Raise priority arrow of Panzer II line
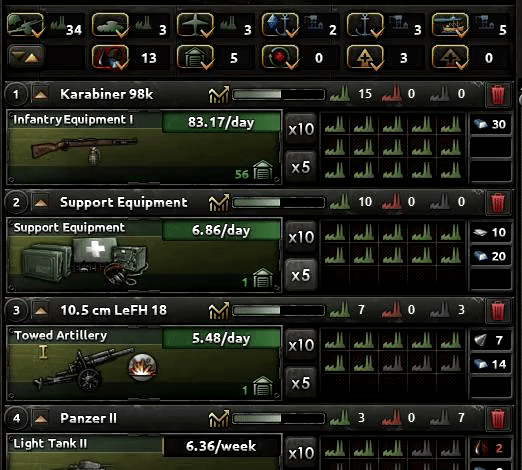Viewport: 522px width, 470px height. click(x=41, y=419)
